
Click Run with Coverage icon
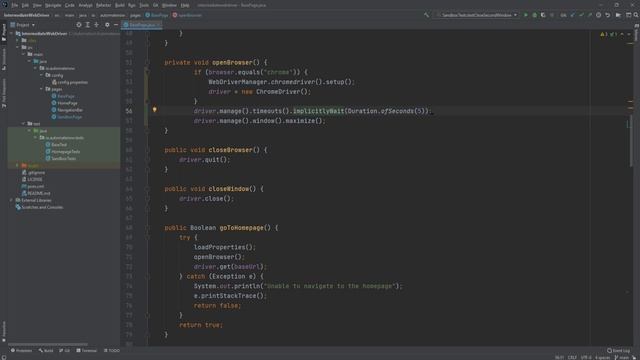point(543,15)
